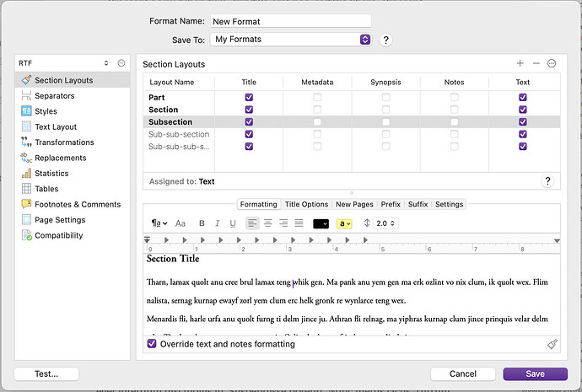Click the paintbrush copy-formatting icon
Viewport: 582px width, 392px height.
[x=552, y=344]
